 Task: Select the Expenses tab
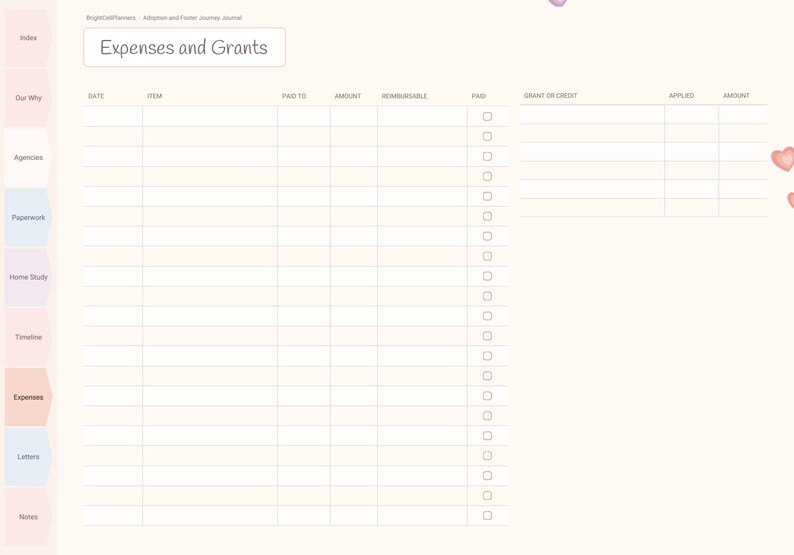(x=28, y=397)
